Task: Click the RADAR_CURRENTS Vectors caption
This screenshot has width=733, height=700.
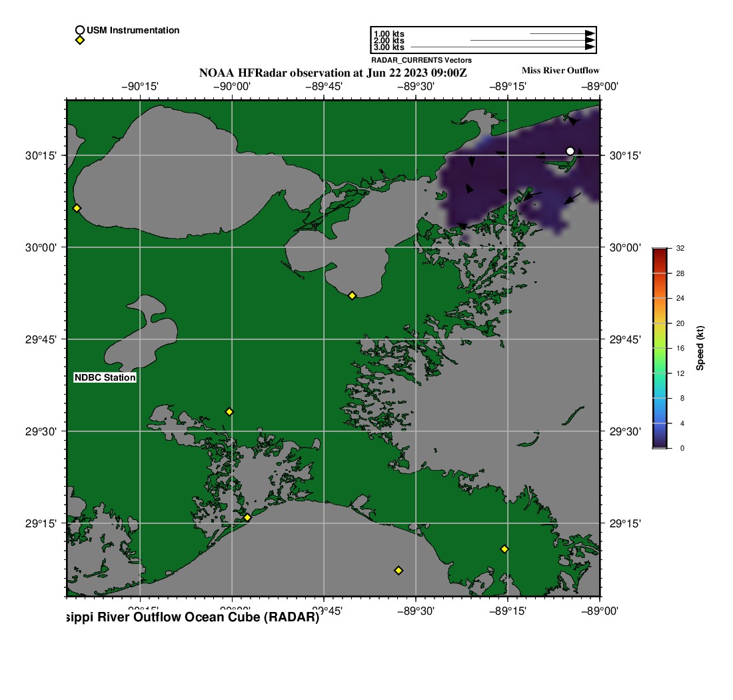Action: click(421, 60)
